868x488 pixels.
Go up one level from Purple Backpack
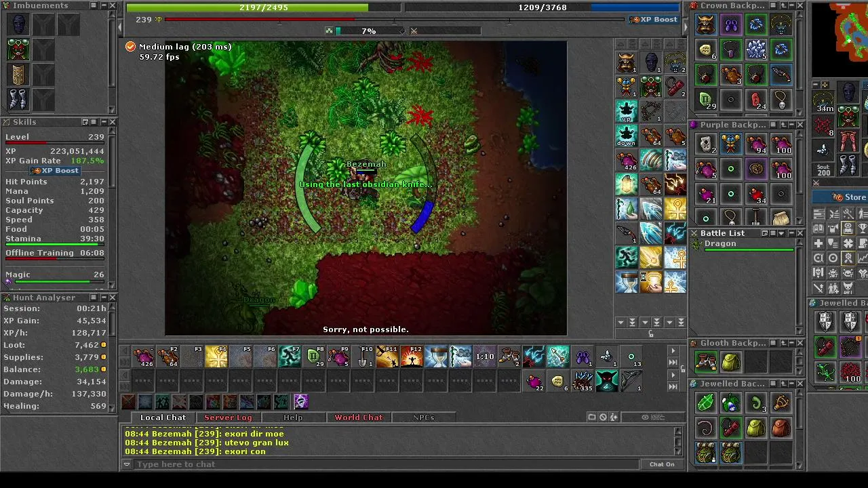point(783,125)
